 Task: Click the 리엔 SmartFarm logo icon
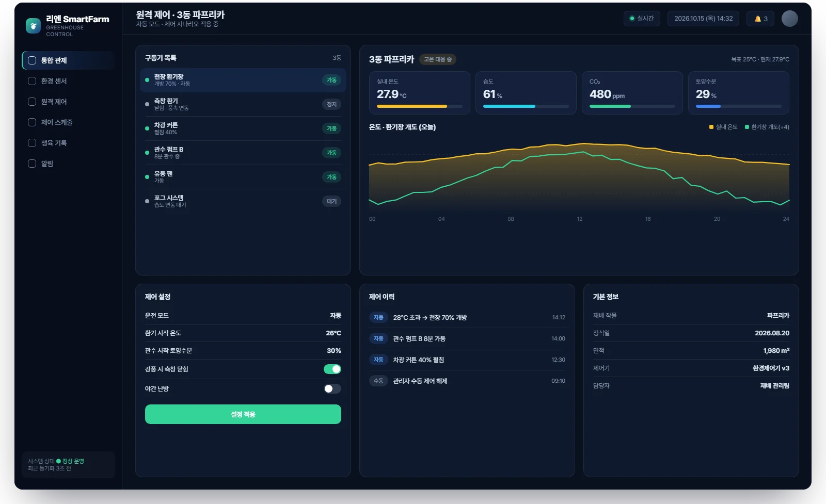[33, 26]
